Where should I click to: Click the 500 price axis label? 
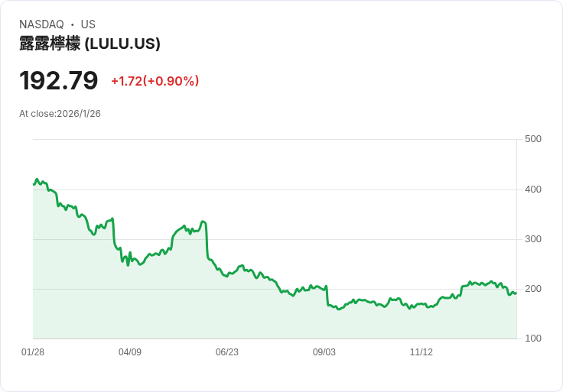point(533,139)
